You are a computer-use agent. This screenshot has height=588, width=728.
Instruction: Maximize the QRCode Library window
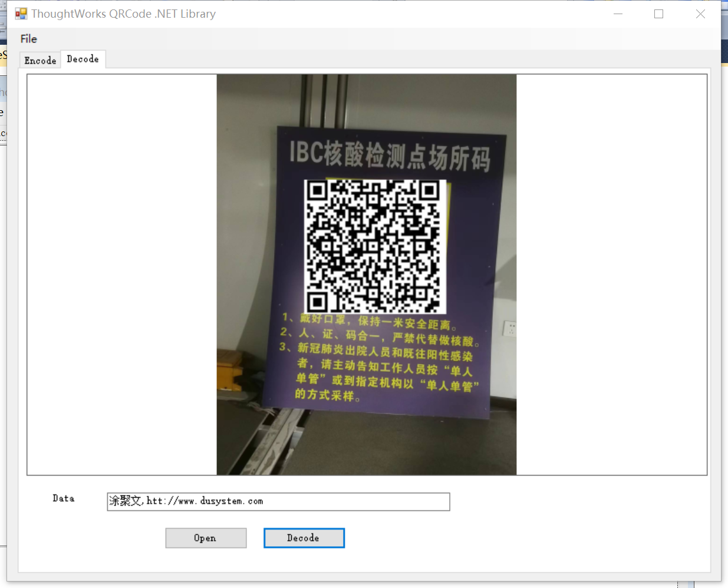click(x=658, y=14)
